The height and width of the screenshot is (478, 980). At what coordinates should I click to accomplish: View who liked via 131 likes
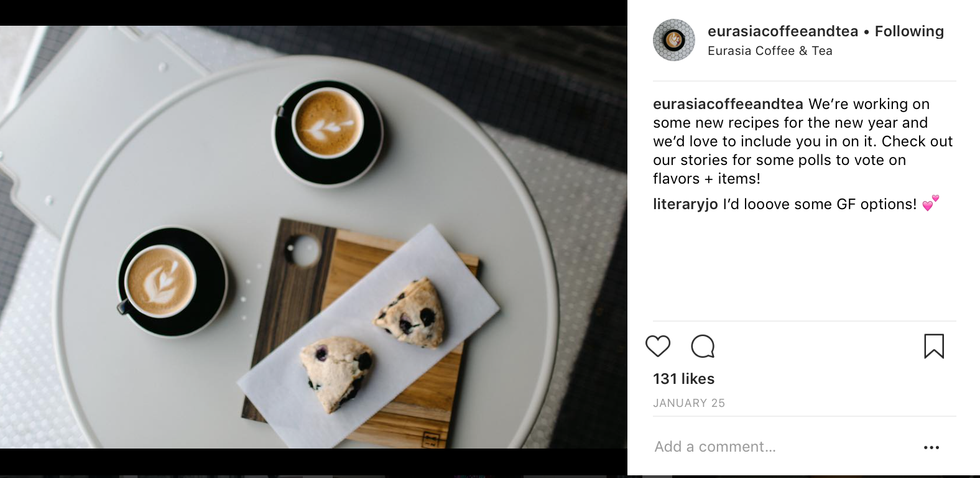[684, 379]
